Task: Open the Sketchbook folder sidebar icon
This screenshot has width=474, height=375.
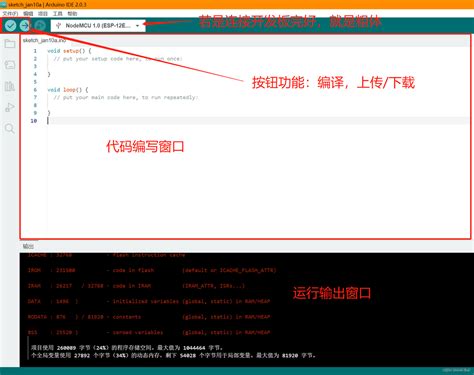Action: point(10,44)
